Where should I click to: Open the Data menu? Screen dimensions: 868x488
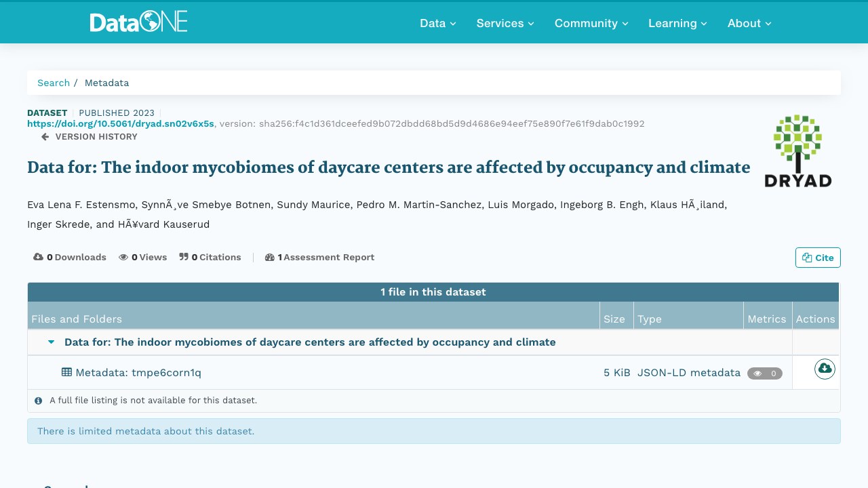coord(437,23)
